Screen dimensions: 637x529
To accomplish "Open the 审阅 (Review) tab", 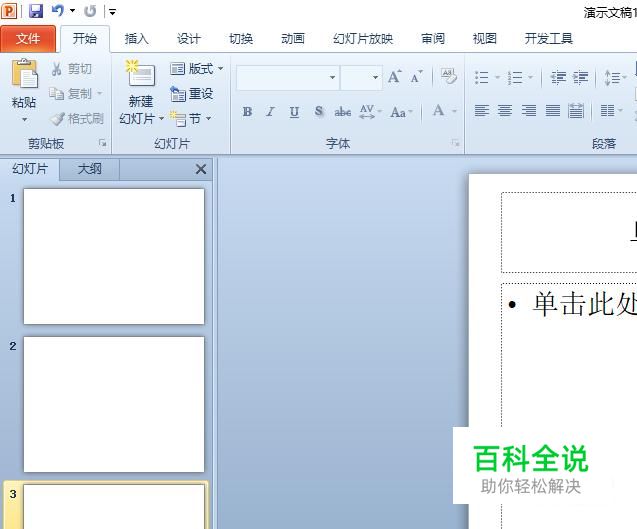I will (433, 39).
